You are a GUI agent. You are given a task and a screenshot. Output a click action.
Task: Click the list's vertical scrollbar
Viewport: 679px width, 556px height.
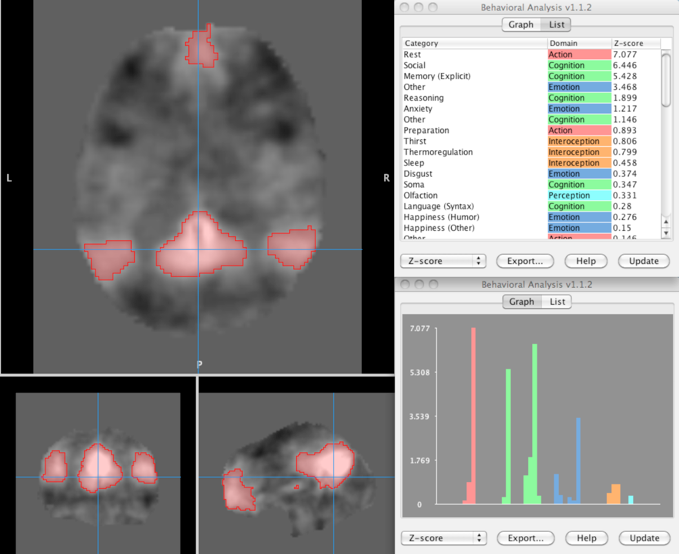tap(666, 80)
